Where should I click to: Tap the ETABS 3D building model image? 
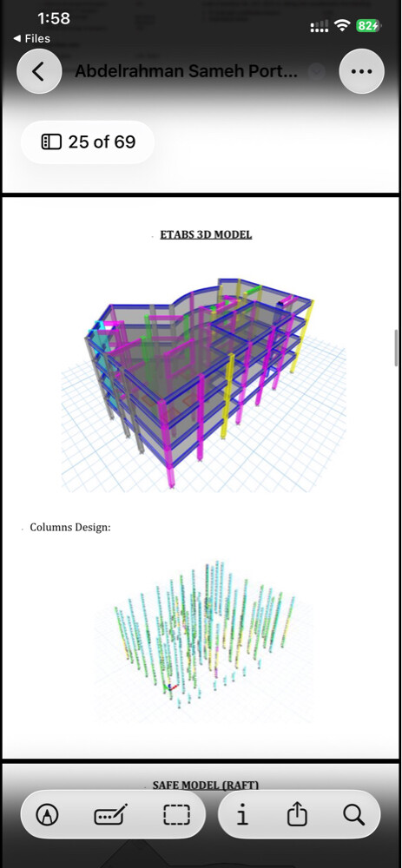[204, 383]
